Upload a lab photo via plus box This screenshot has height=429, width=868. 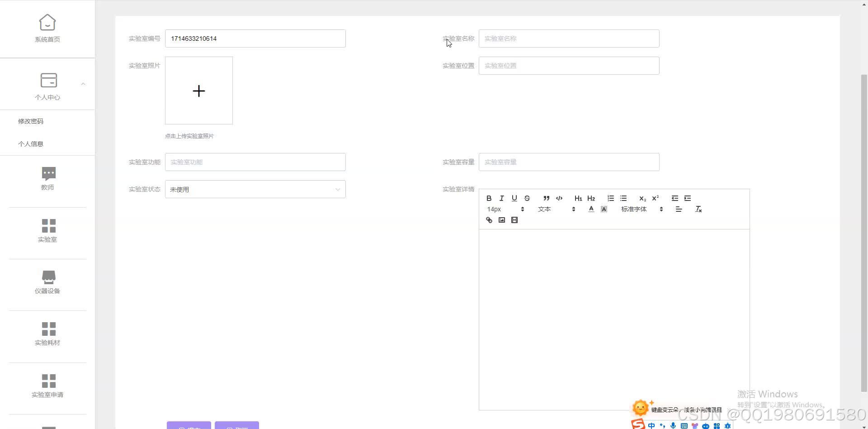click(x=199, y=91)
